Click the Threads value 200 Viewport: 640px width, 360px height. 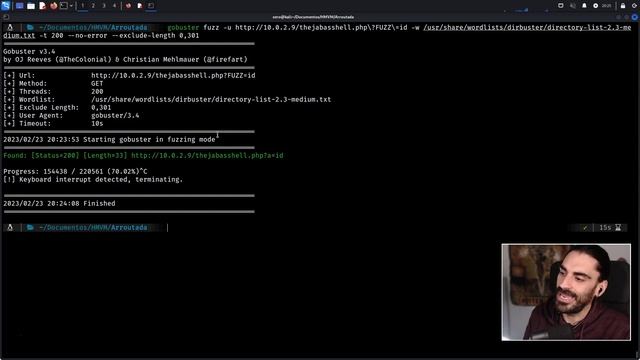97,91
